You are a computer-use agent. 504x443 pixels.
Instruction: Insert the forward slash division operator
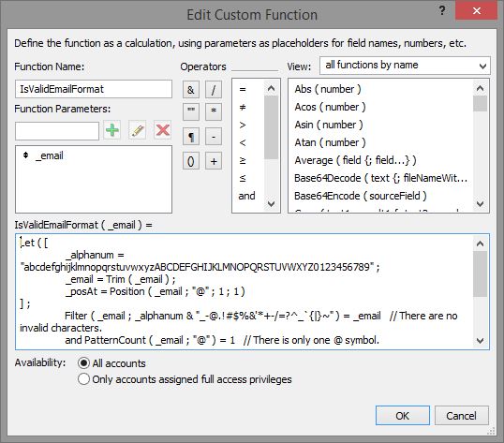pyautogui.click(x=214, y=90)
